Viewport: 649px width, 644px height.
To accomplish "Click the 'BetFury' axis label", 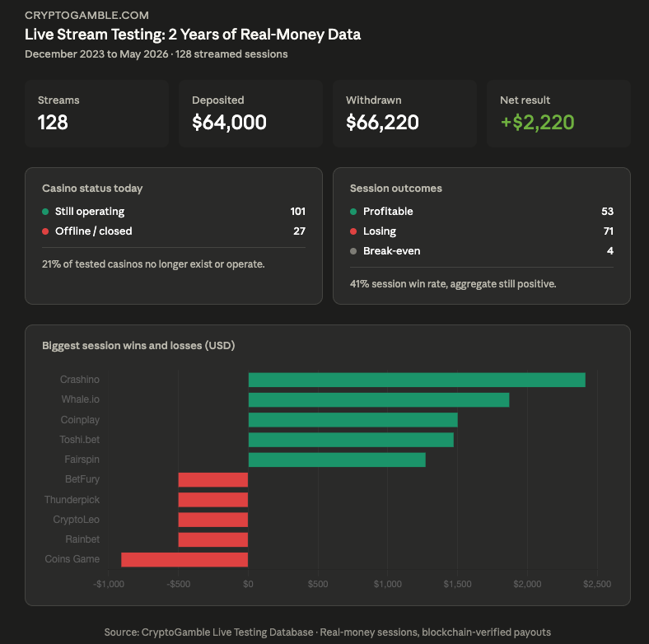I will (82, 479).
